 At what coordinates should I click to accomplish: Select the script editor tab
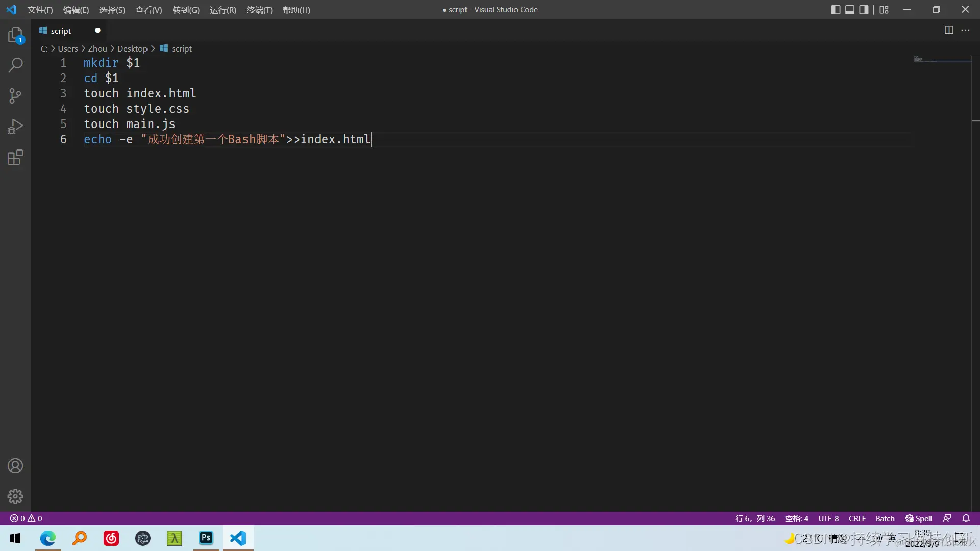(x=61, y=31)
